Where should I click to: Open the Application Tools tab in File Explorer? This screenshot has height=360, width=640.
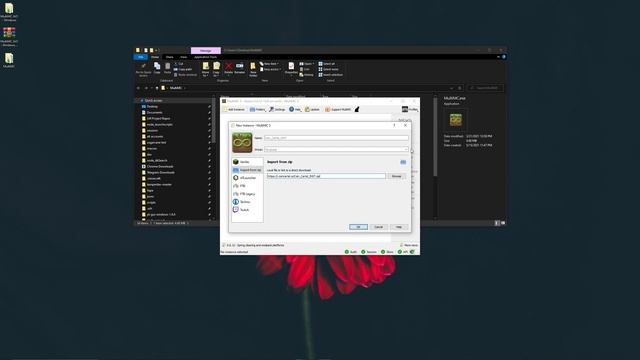click(x=206, y=57)
